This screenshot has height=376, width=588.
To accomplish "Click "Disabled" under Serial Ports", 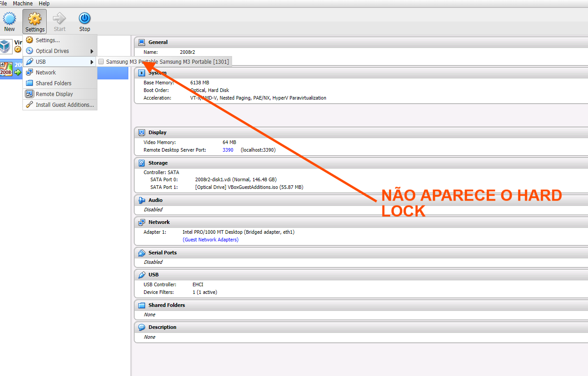I will (x=153, y=262).
